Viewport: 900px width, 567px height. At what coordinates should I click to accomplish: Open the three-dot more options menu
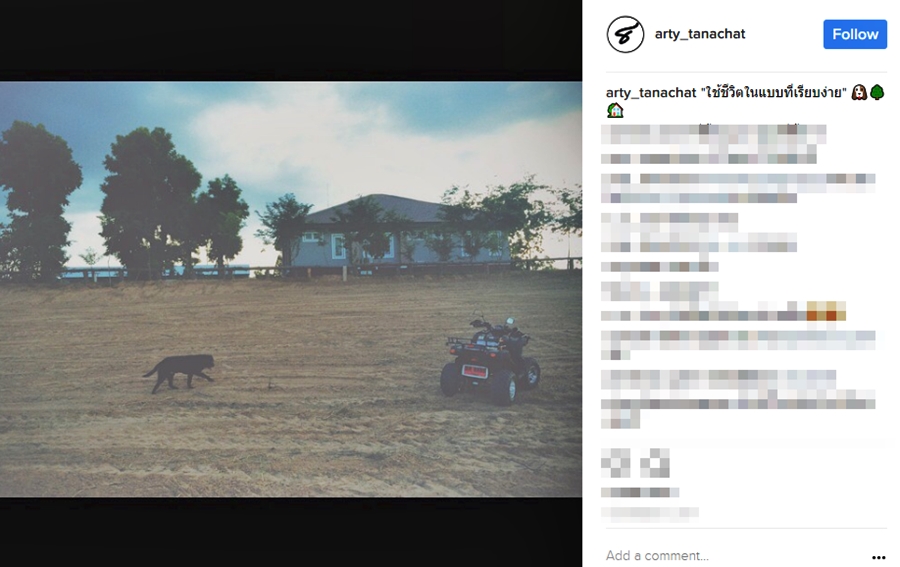tap(878, 557)
